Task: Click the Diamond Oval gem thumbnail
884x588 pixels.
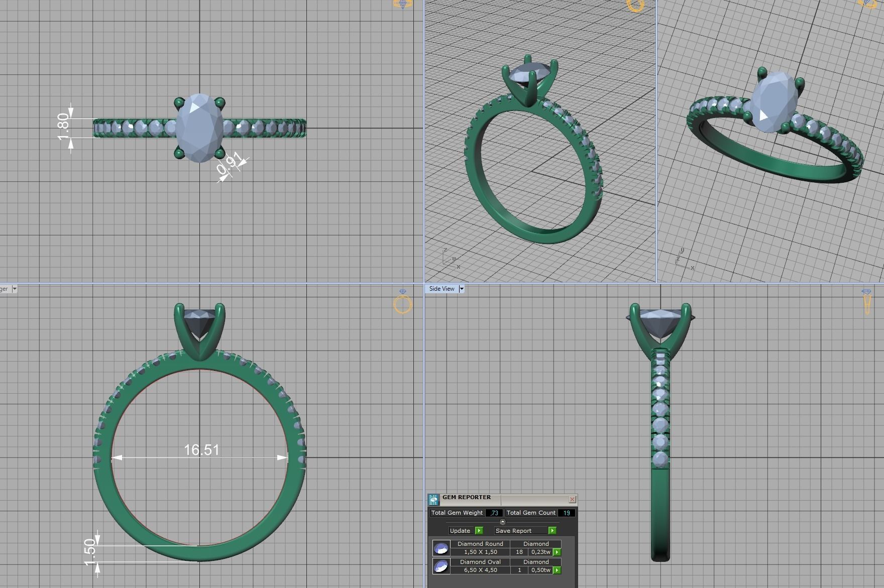Action: (x=441, y=566)
